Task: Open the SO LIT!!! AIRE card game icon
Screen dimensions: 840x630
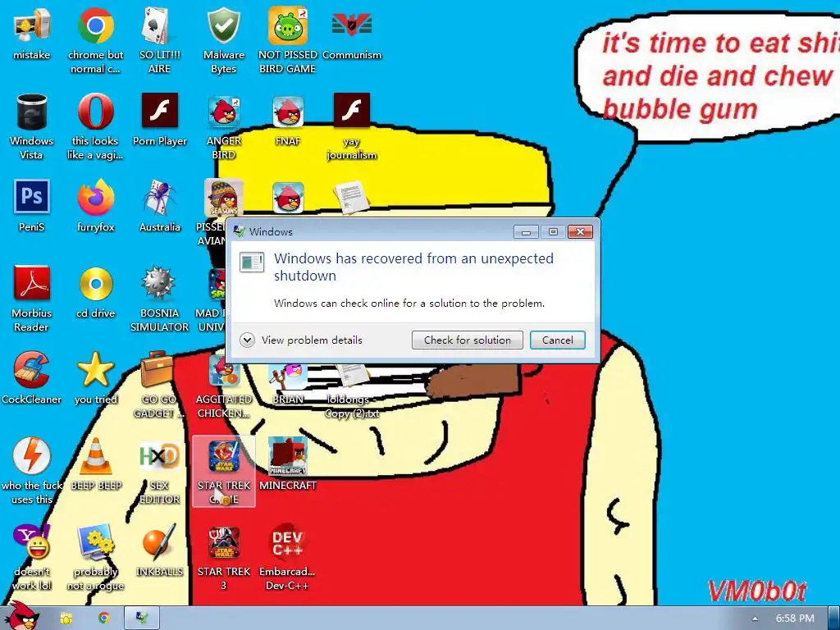Action: (x=159, y=41)
